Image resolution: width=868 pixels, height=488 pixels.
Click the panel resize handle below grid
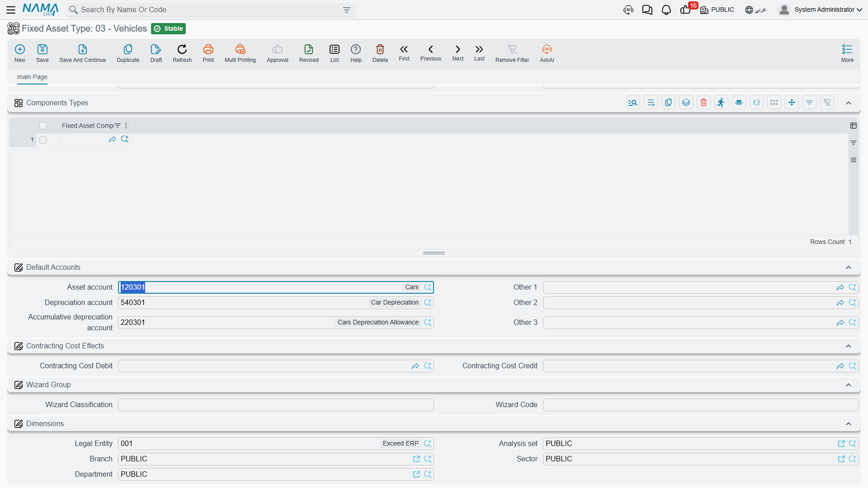tap(434, 253)
